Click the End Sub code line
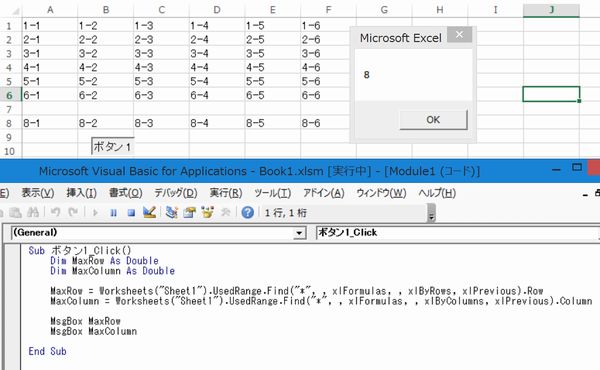600x370 pixels. click(x=47, y=351)
